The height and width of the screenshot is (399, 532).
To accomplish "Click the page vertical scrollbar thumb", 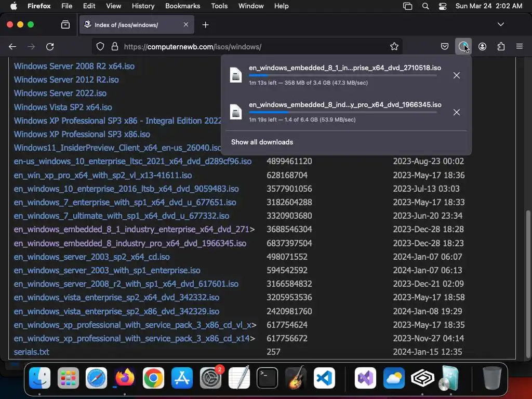I will (528, 284).
